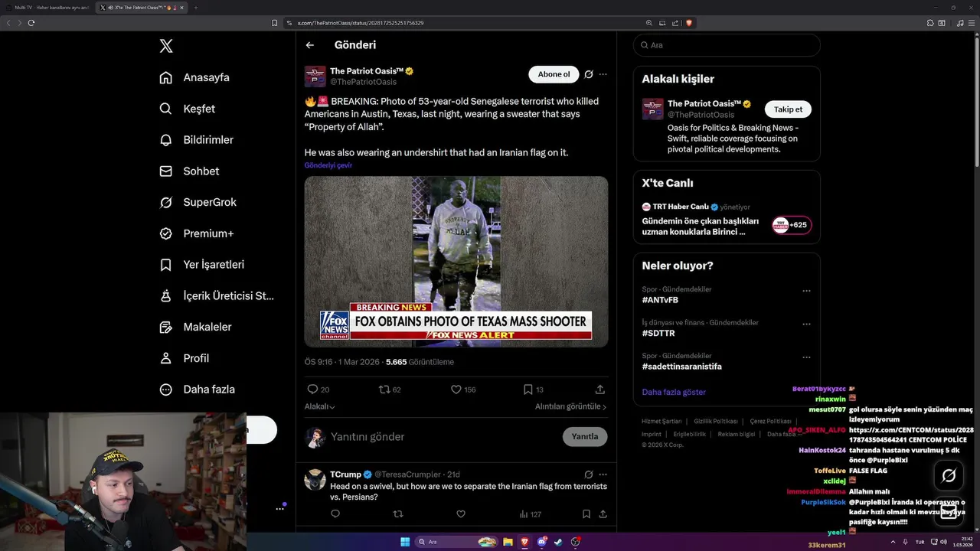980x551 pixels.
Task: Open the floating Grok button
Action: click(949, 476)
